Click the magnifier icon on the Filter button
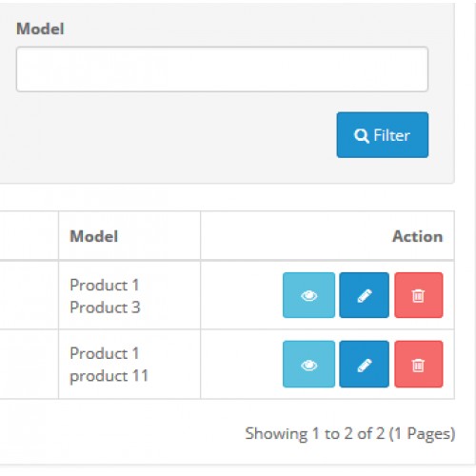Screen dimensions: 476x476 (x=362, y=136)
